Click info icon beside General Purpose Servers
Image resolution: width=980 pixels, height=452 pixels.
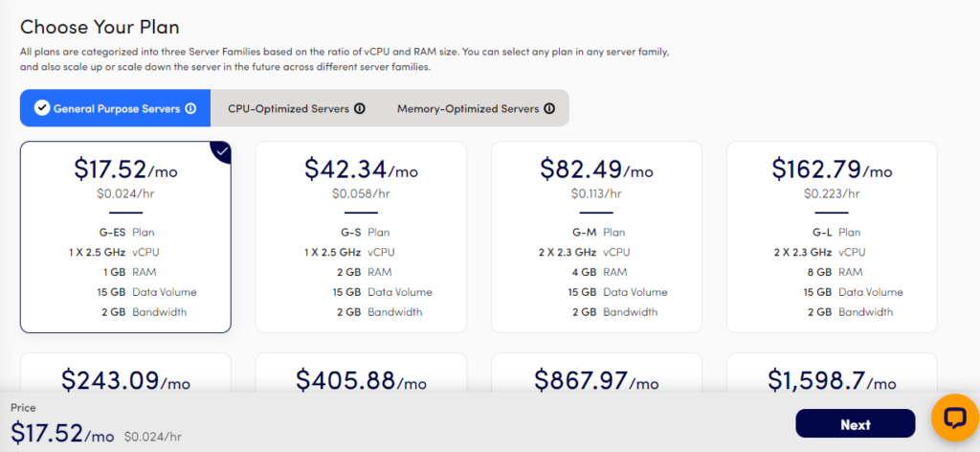(190, 108)
